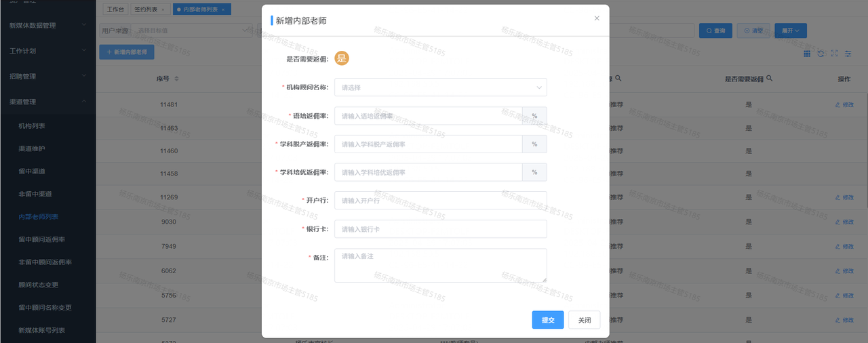Click the 语培返佣率 input field
Viewport: 868px width, 343px height.
coord(429,116)
